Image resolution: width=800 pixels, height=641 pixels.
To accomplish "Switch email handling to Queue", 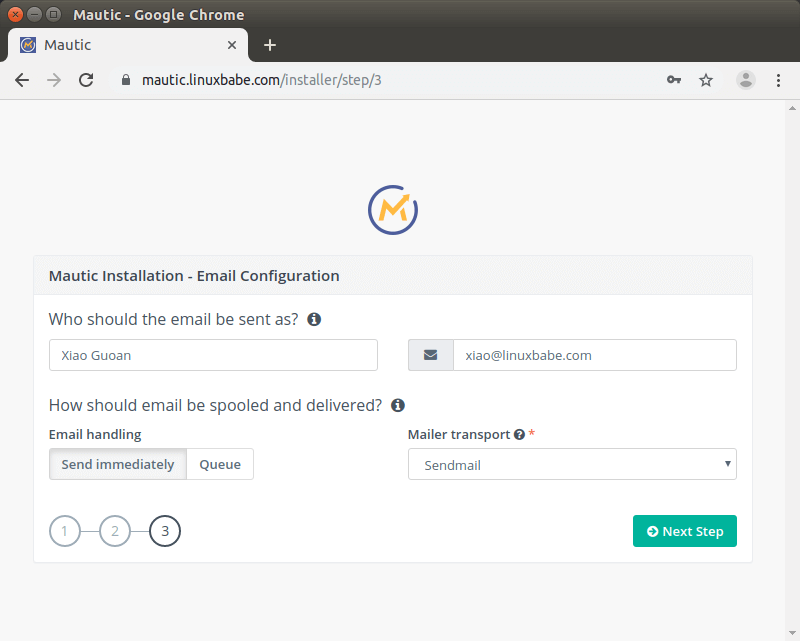I will click(220, 464).
